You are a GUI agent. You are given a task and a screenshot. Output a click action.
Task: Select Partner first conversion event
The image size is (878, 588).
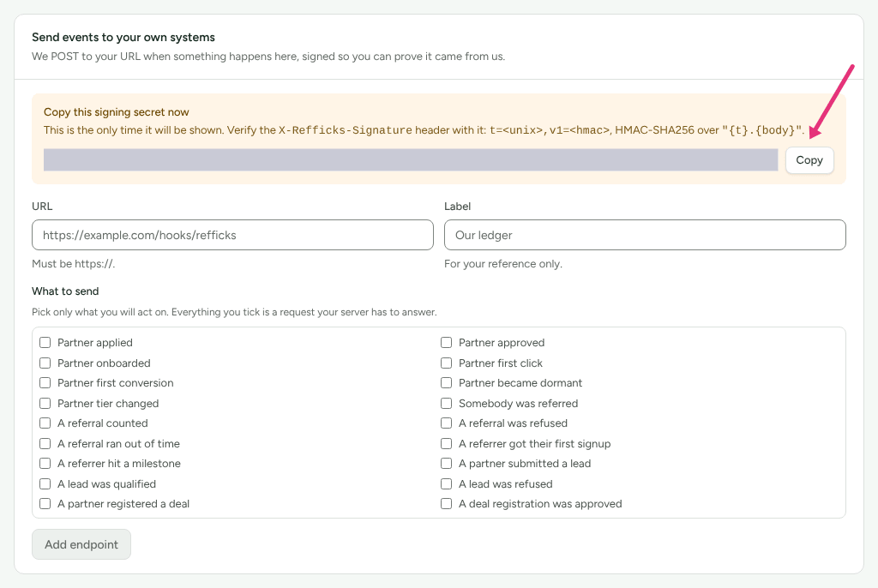[x=45, y=382]
